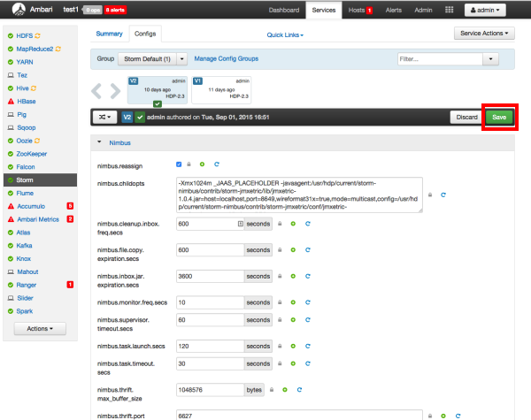This screenshot has height=420, width=531.
Task: Click HDFS restart-required refresh icon
Action: pos(37,35)
